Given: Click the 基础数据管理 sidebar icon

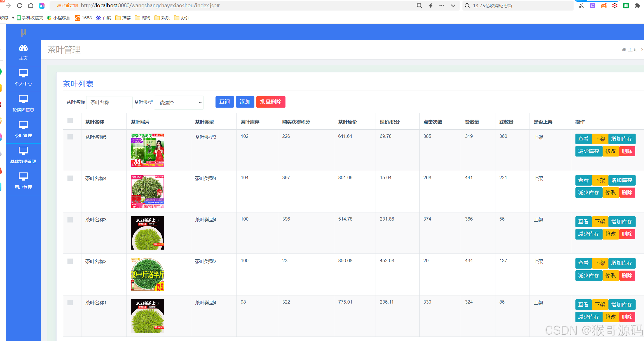Looking at the screenshot, I should (23, 151).
